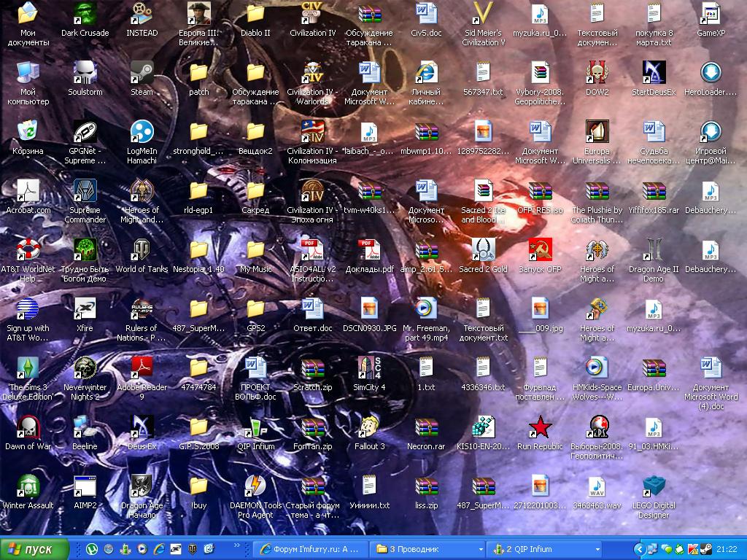Launch uTorrent from the quick launch bar

point(92,549)
